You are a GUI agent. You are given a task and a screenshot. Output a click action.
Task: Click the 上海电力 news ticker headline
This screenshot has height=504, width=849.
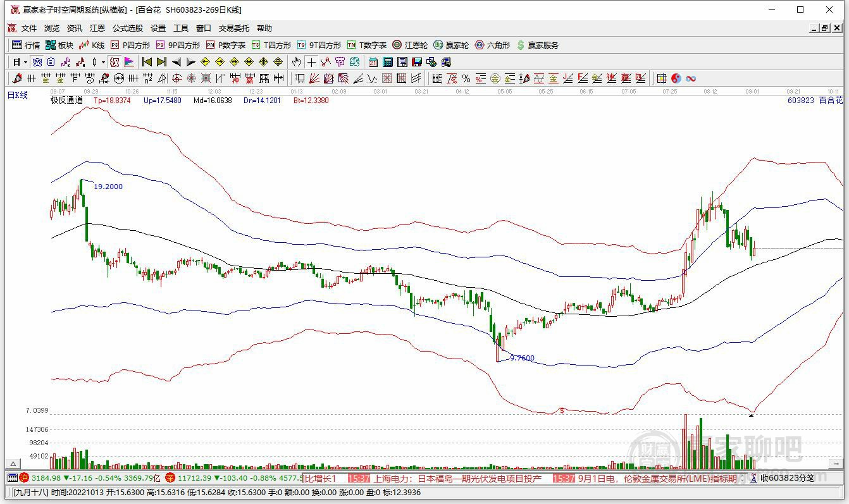tap(457, 478)
